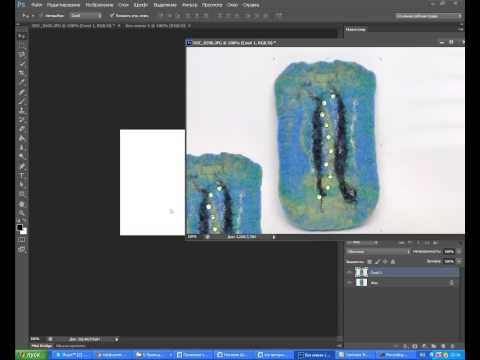Viewport: 480px width, 360px height.
Task: Click the background color swatch
Action: (24, 231)
